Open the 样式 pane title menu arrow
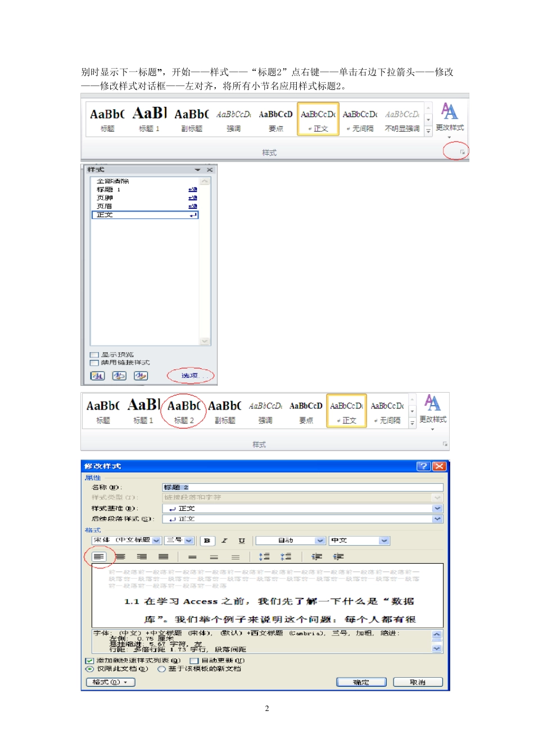The width and height of the screenshot is (534, 756). [x=197, y=169]
